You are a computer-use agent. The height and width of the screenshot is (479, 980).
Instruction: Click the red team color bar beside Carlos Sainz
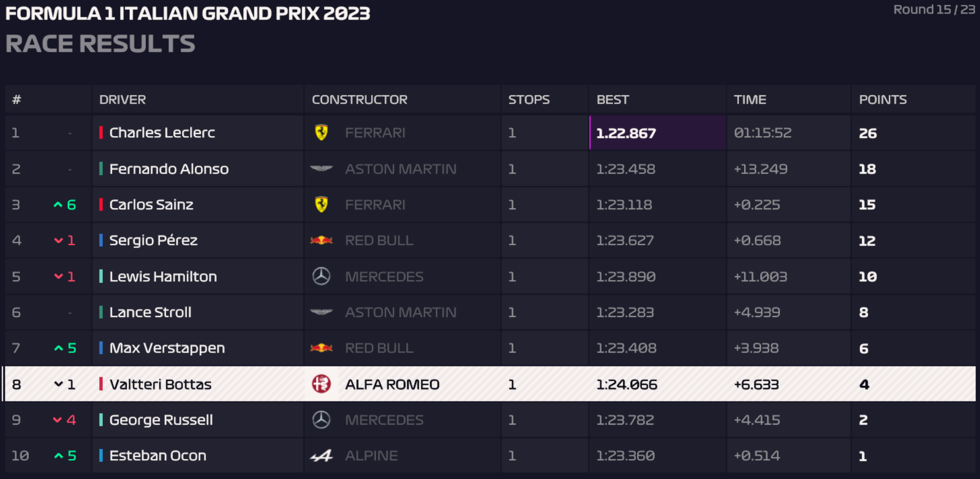[x=101, y=205]
